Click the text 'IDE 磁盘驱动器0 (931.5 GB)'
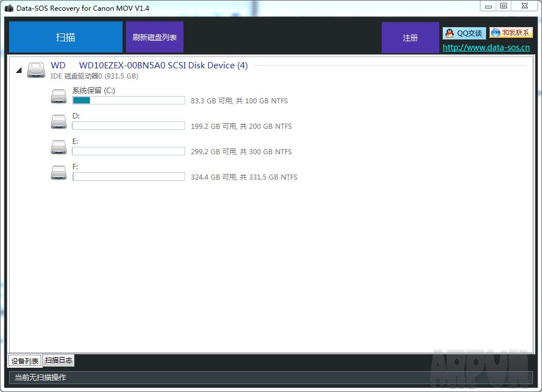This screenshot has width=542, height=392. click(x=94, y=76)
